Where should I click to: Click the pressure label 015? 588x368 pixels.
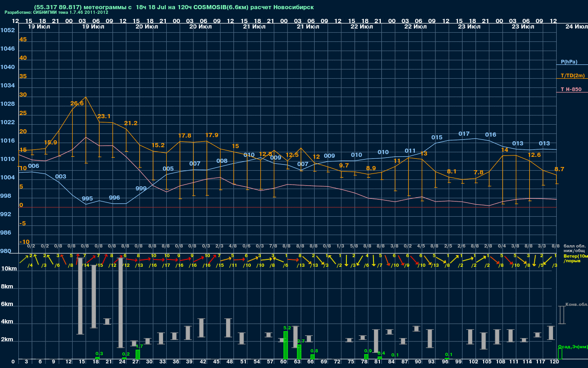pos(437,138)
